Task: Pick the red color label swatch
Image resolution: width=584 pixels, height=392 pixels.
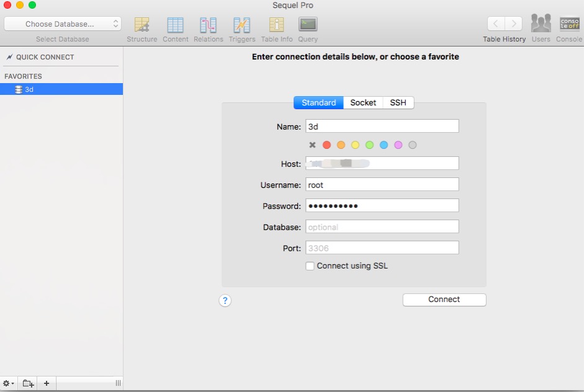Action: click(327, 145)
